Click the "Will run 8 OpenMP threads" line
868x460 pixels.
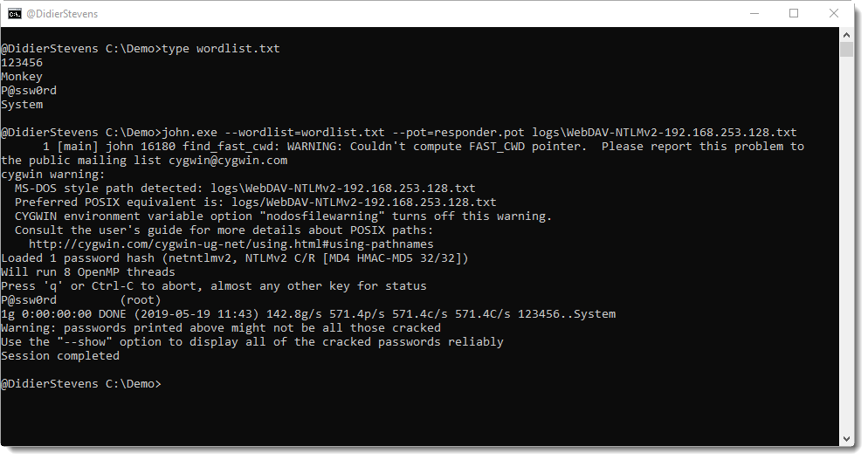point(88,272)
